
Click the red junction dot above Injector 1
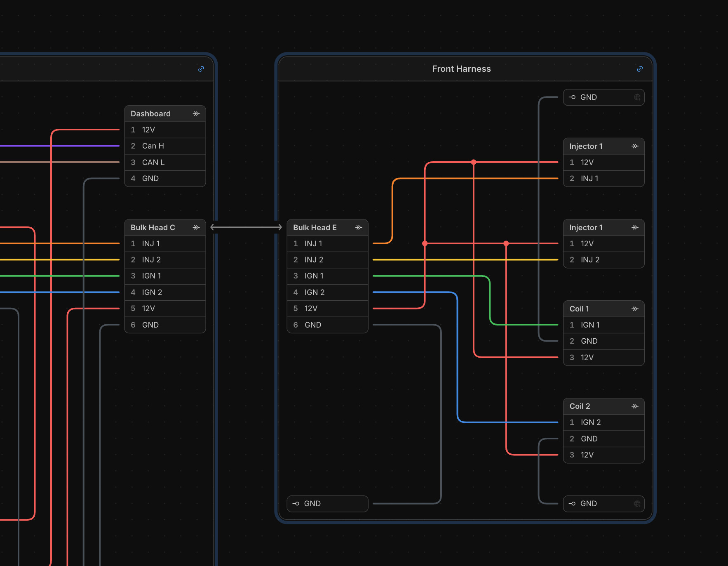click(474, 162)
